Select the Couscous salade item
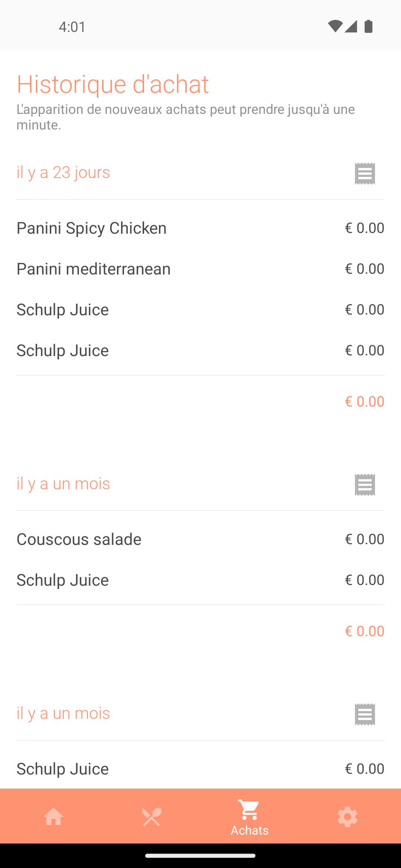This screenshot has height=868, width=401. (79, 539)
